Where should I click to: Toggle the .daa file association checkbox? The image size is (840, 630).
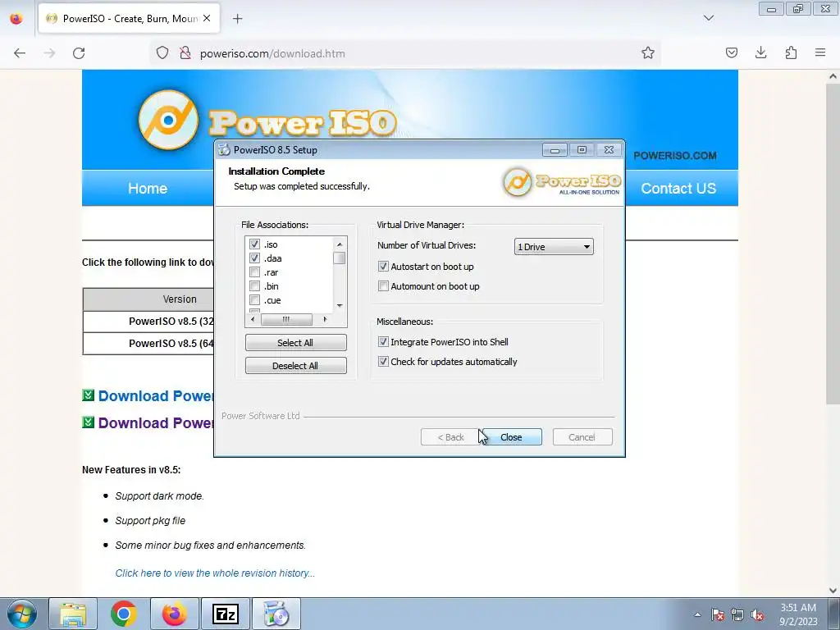pyautogui.click(x=254, y=258)
